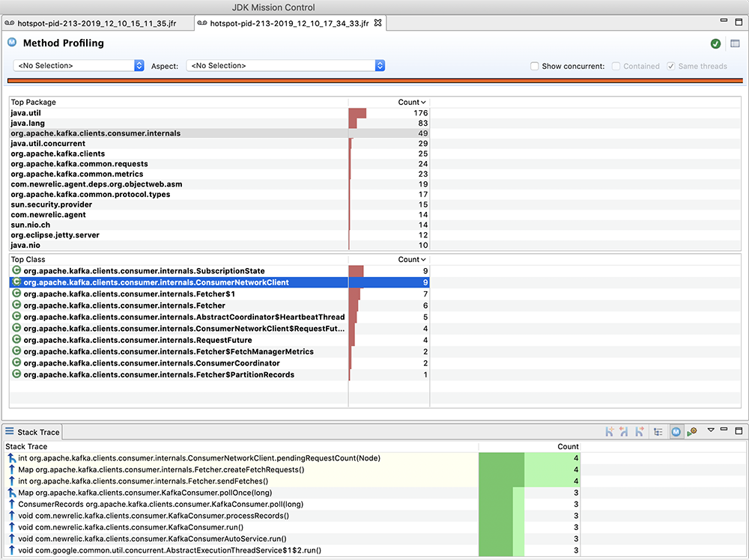
Task: Click the forward frame navigation arrow icon
Action: 639,431
